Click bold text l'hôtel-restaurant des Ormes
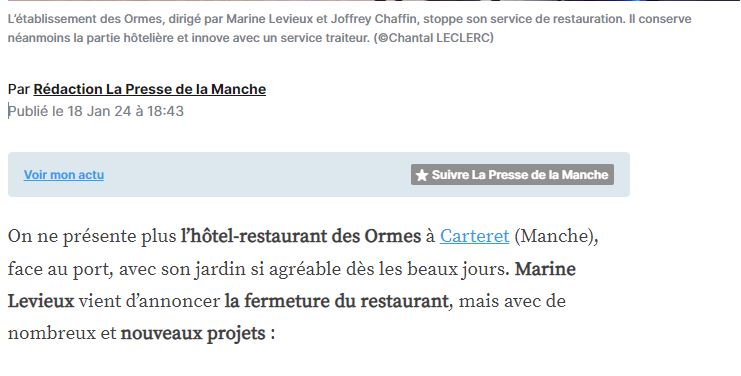 pos(301,236)
